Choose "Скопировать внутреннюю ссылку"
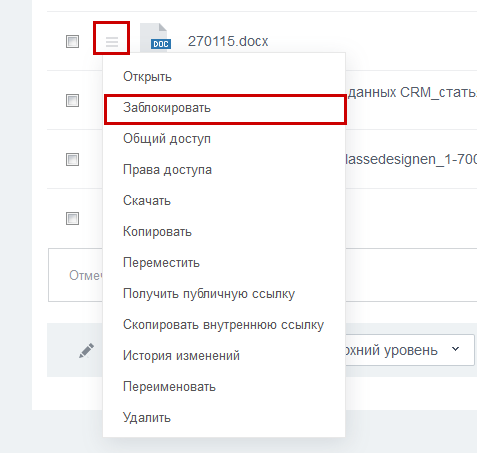The width and height of the screenshot is (477, 453). point(224,325)
